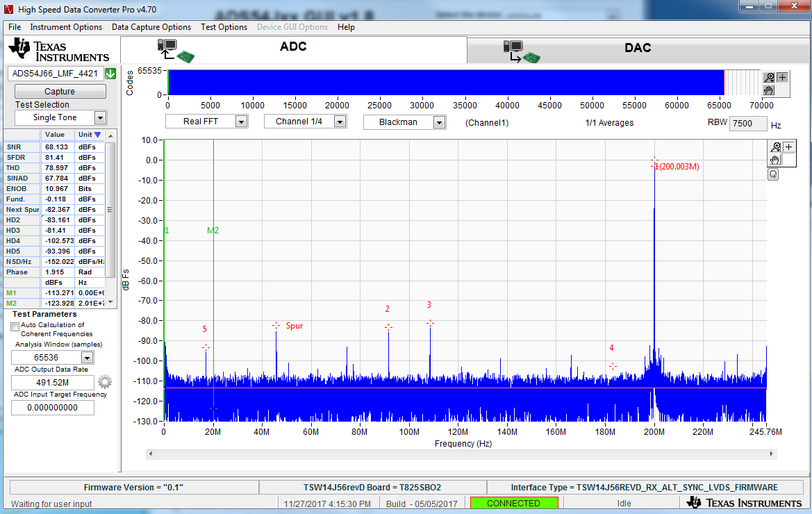Click the SINAD value 67.784
Image resolution: width=812 pixels, height=514 pixels.
point(57,178)
